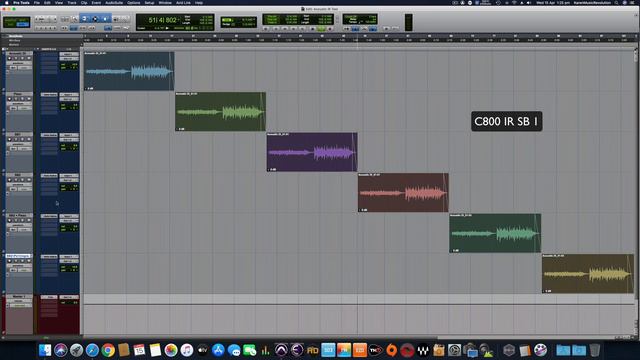
Task: Open the Origin icon in the Dock
Action: tap(391, 350)
